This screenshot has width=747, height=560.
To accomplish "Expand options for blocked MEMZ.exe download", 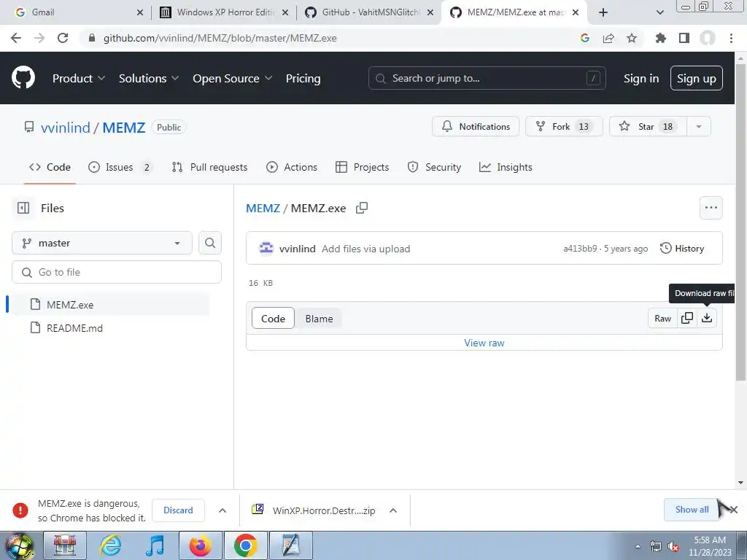I will tap(222, 510).
